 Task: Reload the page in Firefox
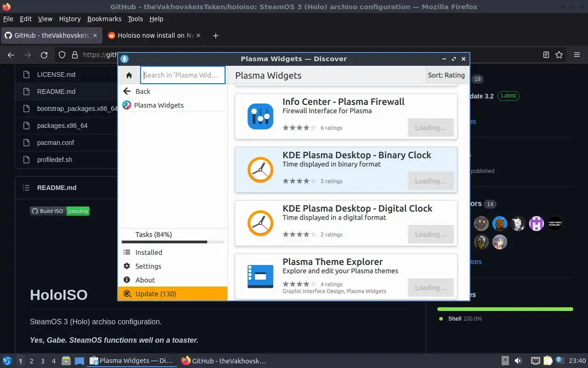tap(44, 55)
